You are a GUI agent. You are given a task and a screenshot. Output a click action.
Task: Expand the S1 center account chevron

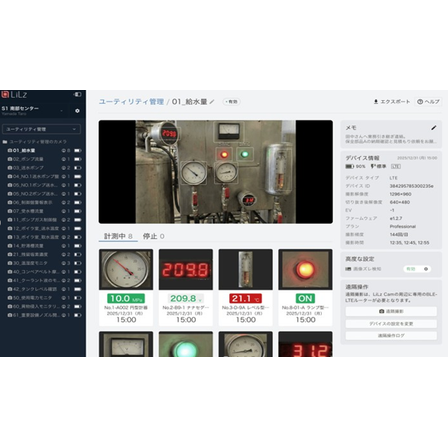click(61, 111)
